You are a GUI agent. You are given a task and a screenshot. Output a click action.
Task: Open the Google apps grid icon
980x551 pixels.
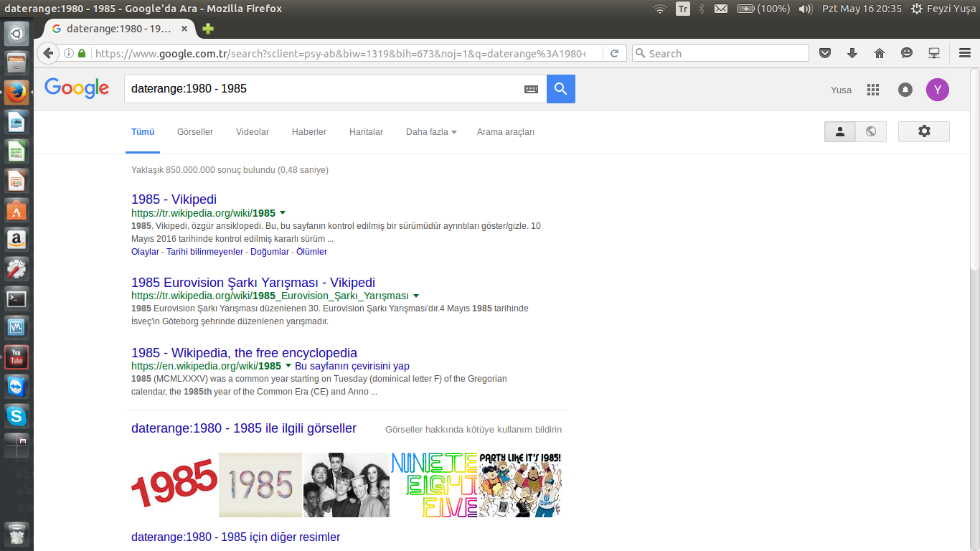click(x=872, y=90)
